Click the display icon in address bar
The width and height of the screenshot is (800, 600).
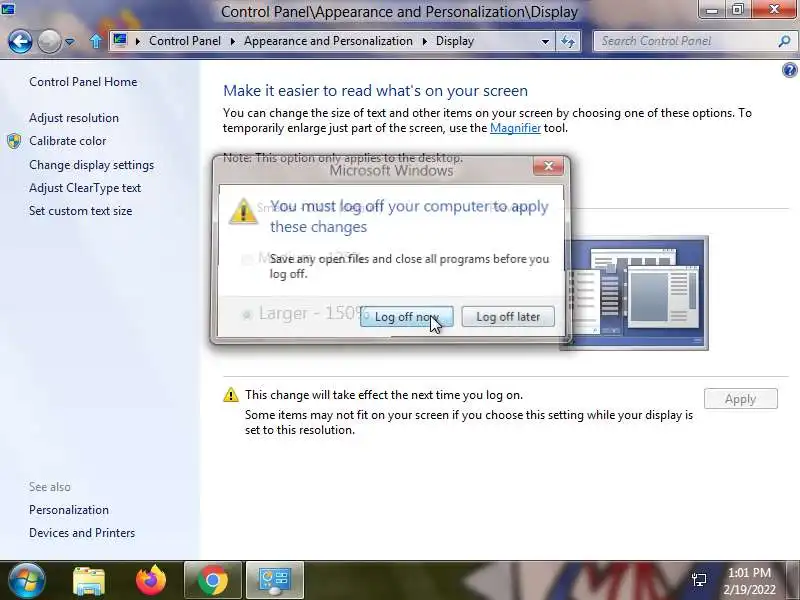(120, 40)
